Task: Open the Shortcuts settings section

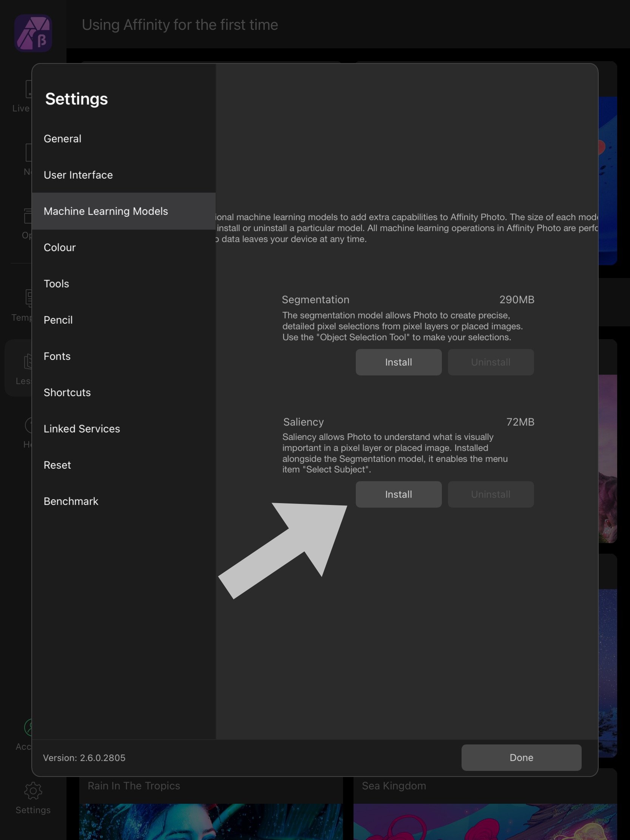Action: pyautogui.click(x=124, y=392)
